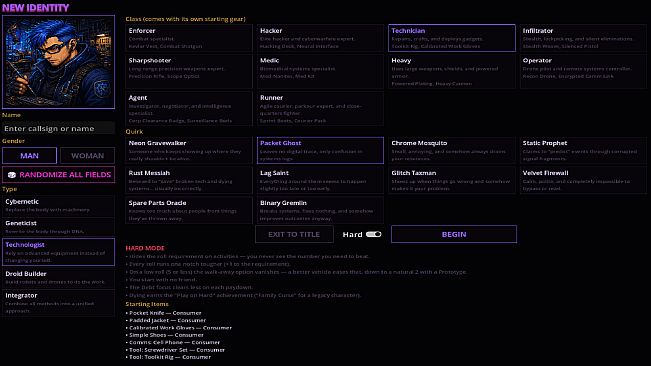Select the WOMAN gender option
The image size is (651, 366).
coord(88,156)
